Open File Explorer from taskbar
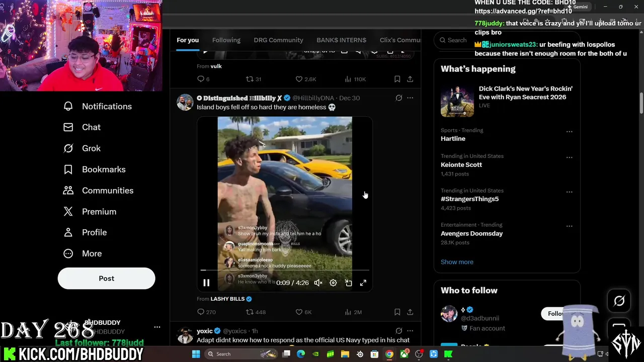 345,354
